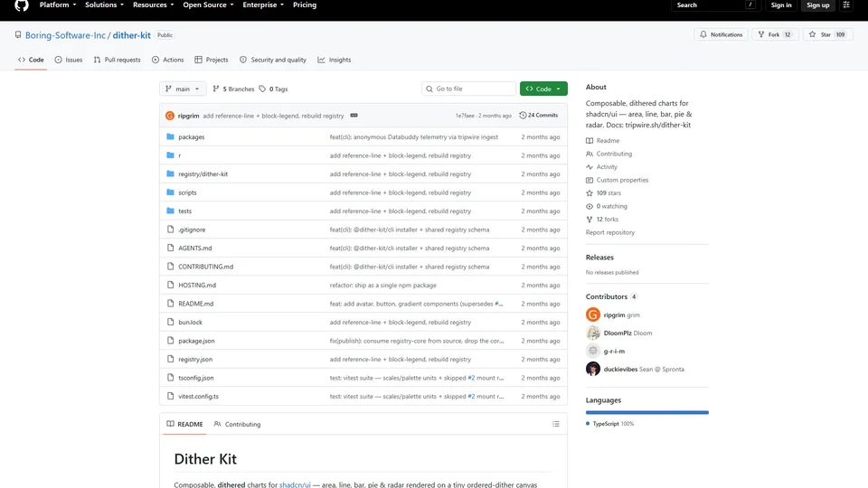
Task: Open the AGENTS.md file
Action: 195,248
